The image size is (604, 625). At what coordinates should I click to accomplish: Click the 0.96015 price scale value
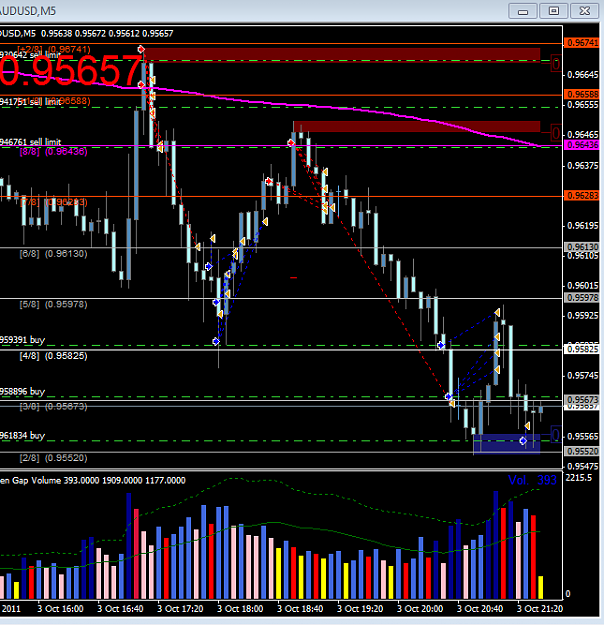pos(582,285)
